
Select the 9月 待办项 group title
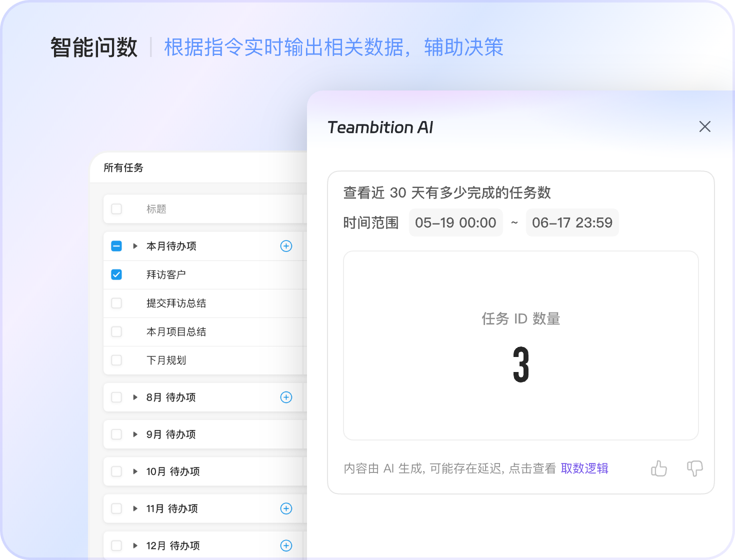[x=171, y=434]
